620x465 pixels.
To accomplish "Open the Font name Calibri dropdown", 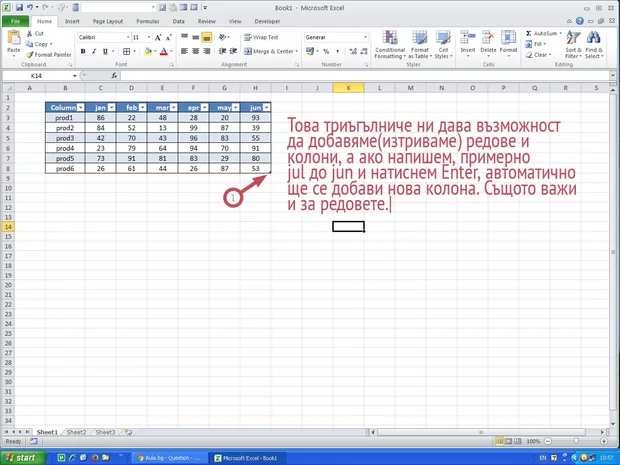I will [x=128, y=37].
